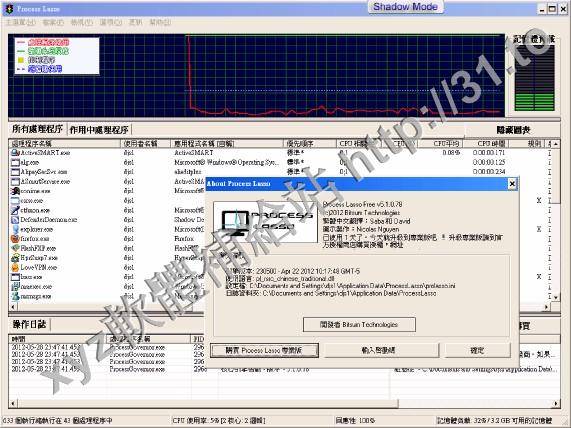Sort by the 使用者名稱 column header
The width and height of the screenshot is (571, 428).
(145, 144)
